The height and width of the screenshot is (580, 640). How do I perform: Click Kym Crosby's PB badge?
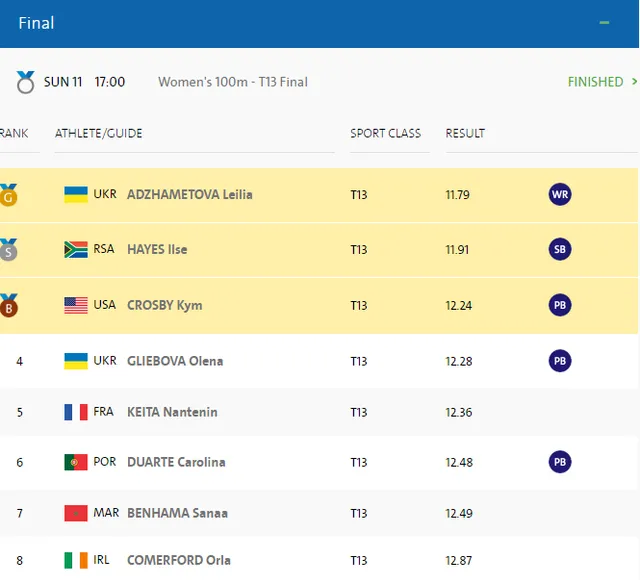(x=560, y=305)
